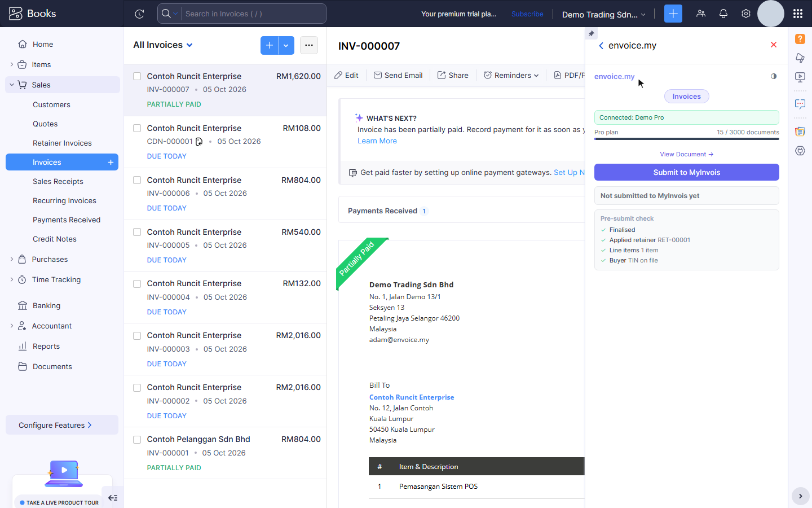
Task: Select checkbox for INV-000004
Action: [137, 284]
